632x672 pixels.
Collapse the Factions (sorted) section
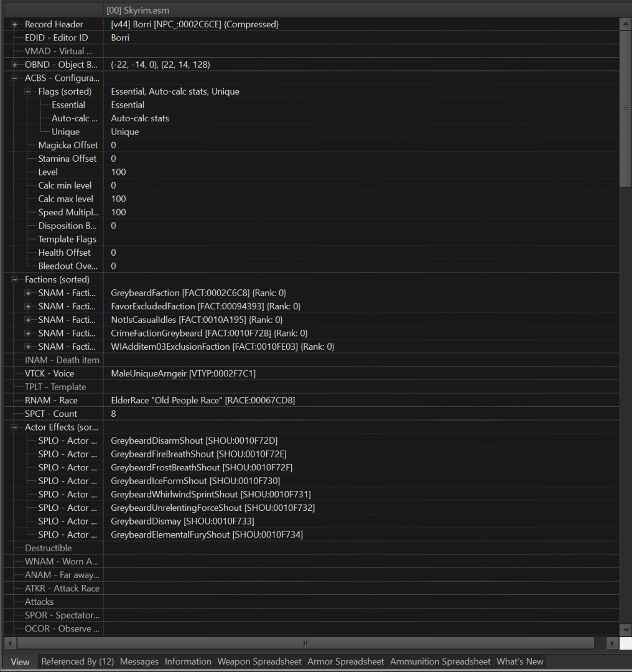point(14,279)
